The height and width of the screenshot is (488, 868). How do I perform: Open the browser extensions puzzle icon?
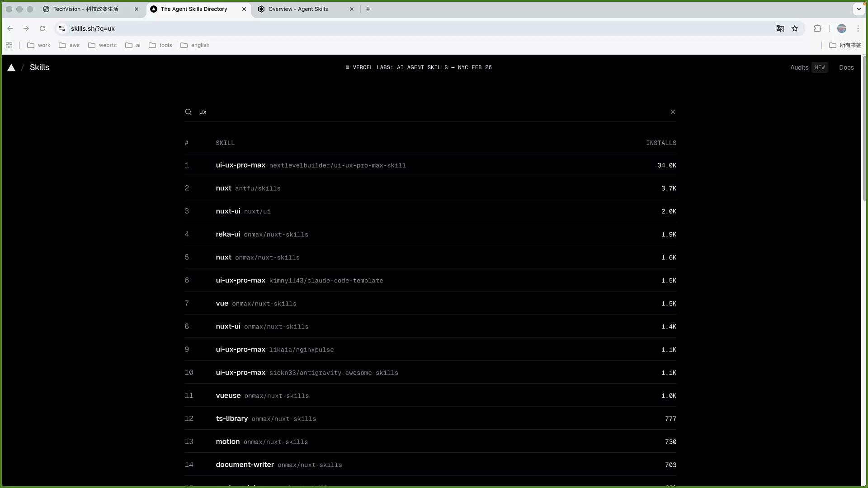point(817,28)
